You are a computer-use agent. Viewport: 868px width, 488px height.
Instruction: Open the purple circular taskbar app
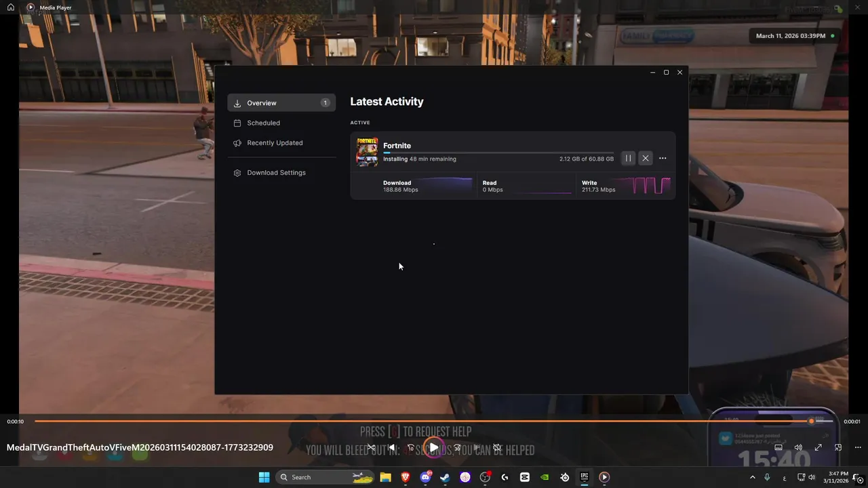[465, 477]
